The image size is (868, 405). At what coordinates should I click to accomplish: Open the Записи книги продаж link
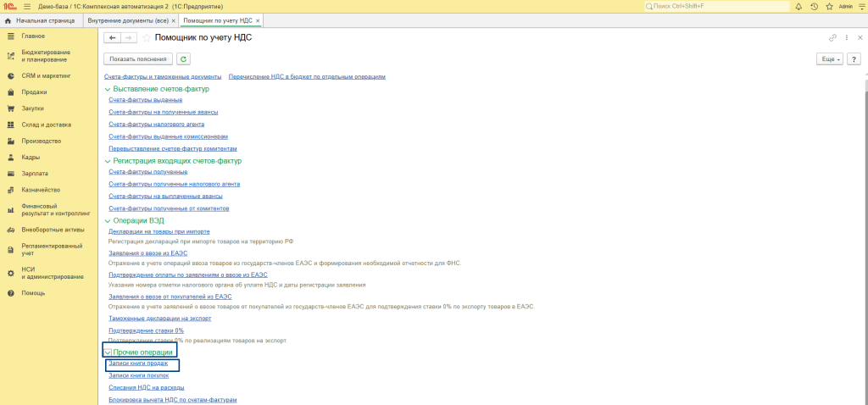click(x=138, y=363)
